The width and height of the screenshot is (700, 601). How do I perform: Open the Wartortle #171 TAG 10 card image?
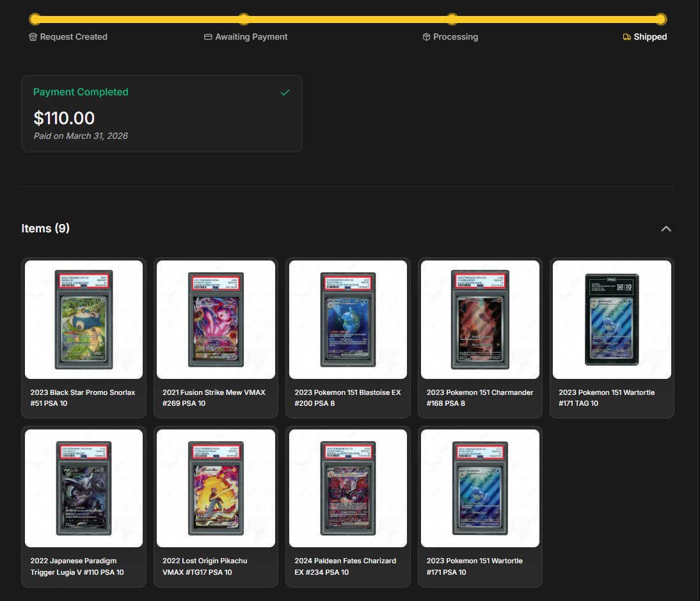pyautogui.click(x=612, y=319)
